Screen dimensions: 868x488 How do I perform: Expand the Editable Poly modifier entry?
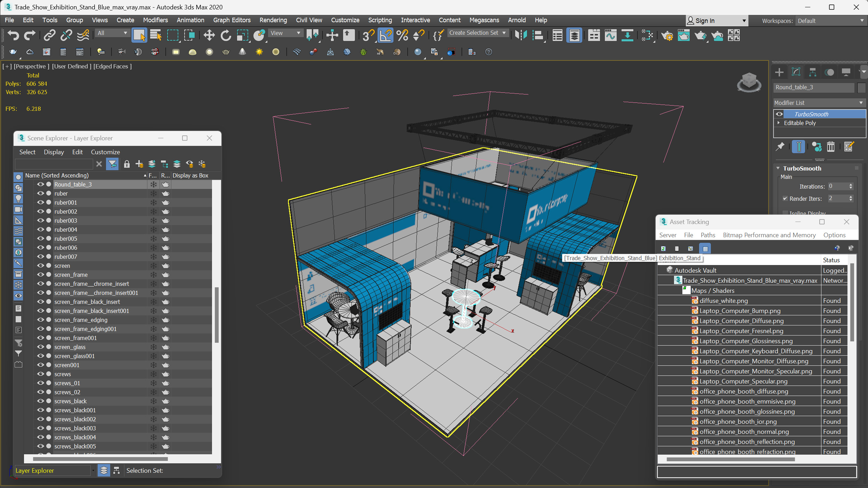[779, 123]
